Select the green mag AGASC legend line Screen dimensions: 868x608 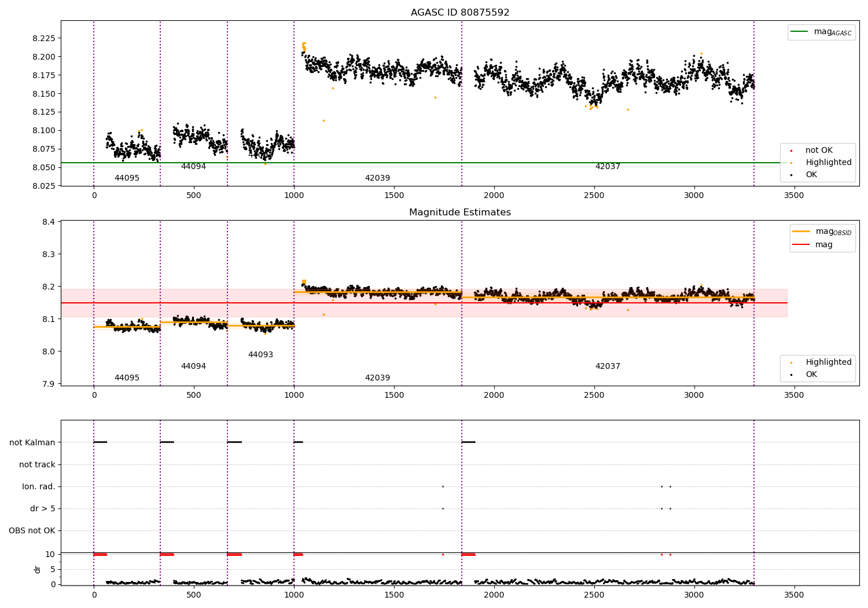click(x=800, y=32)
